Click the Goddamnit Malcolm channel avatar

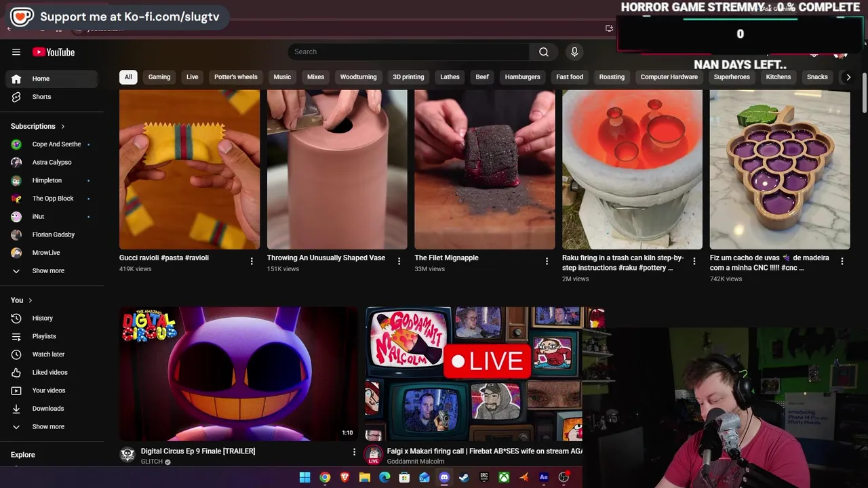[x=374, y=455]
